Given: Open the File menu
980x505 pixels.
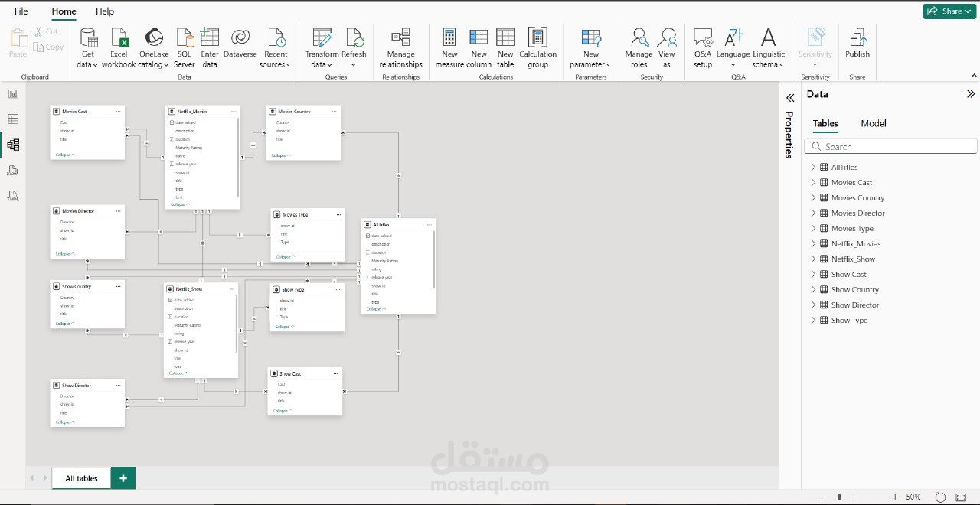Looking at the screenshot, I should click(x=21, y=11).
